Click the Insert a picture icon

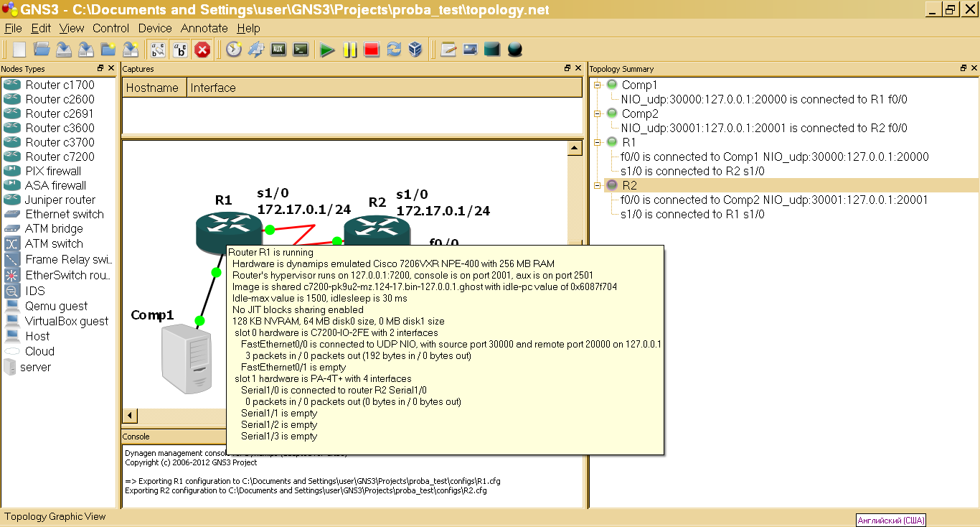point(470,50)
